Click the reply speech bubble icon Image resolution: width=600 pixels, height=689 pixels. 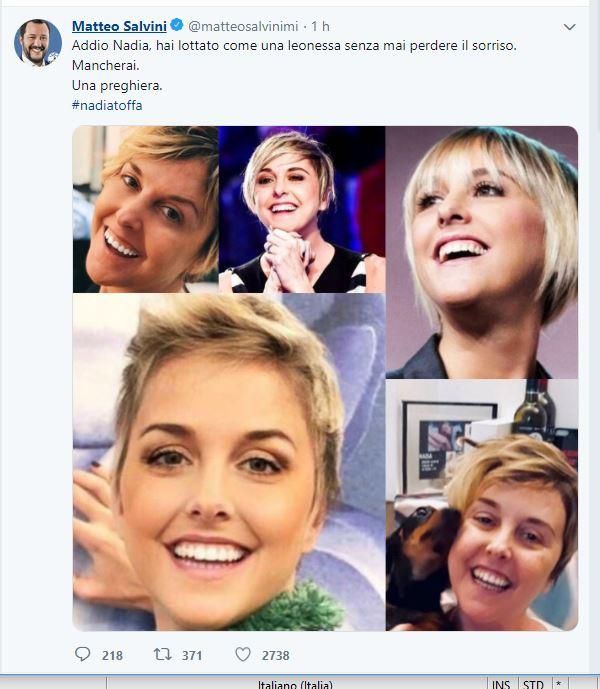(x=83, y=655)
